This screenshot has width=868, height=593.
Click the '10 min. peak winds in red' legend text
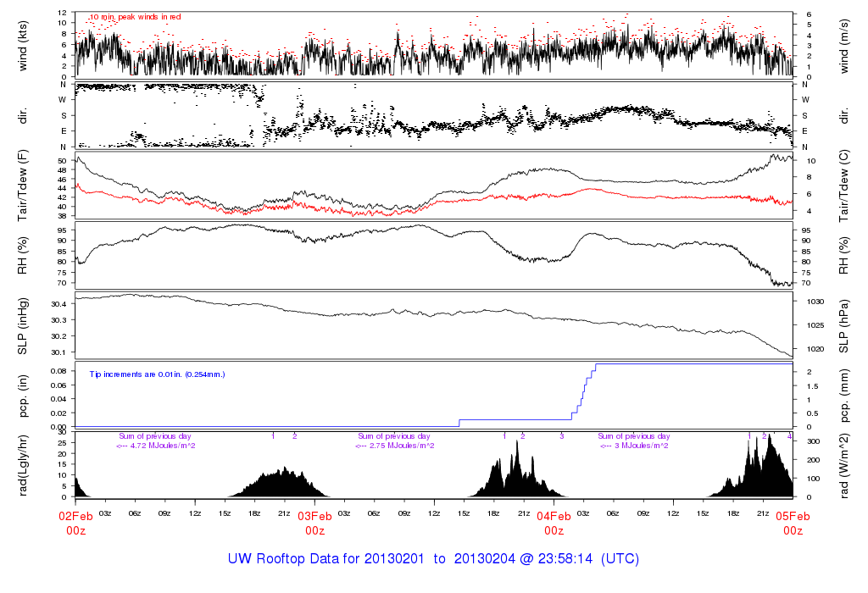click(135, 17)
